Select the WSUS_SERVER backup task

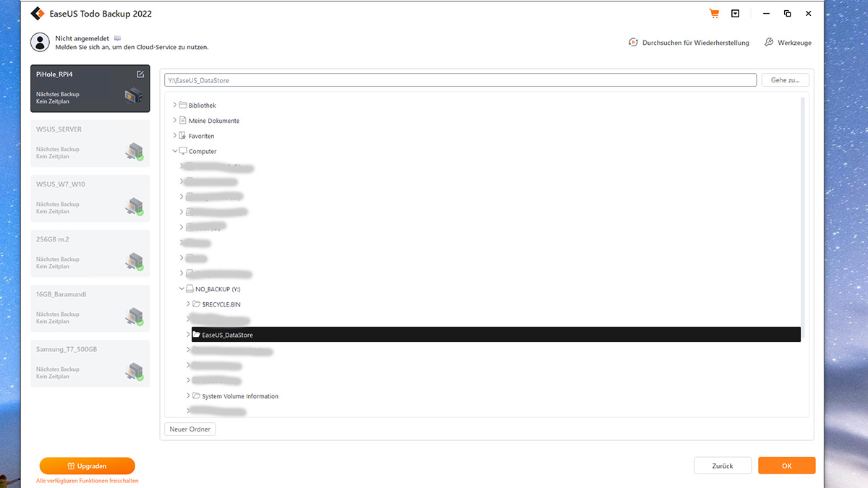pos(90,143)
